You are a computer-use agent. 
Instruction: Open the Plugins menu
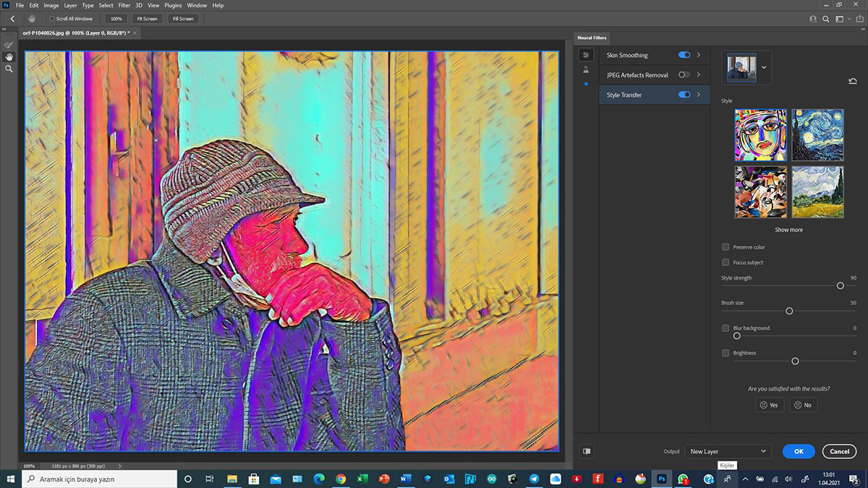coord(173,5)
